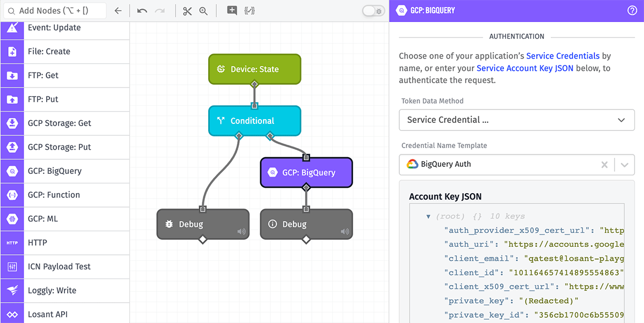
Task: Open the Service Account Key JSON link
Action: pyautogui.click(x=525, y=68)
